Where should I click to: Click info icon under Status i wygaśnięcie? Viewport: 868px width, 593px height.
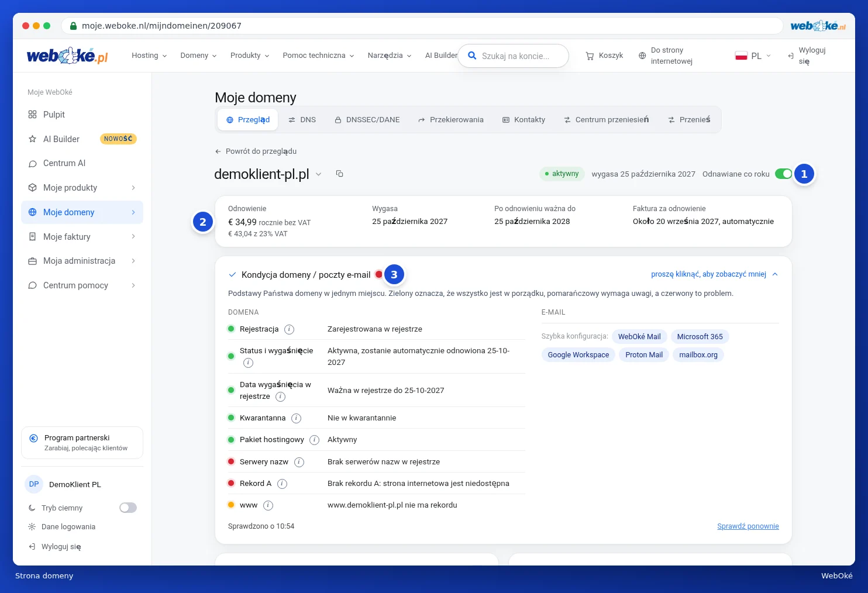[x=248, y=363]
